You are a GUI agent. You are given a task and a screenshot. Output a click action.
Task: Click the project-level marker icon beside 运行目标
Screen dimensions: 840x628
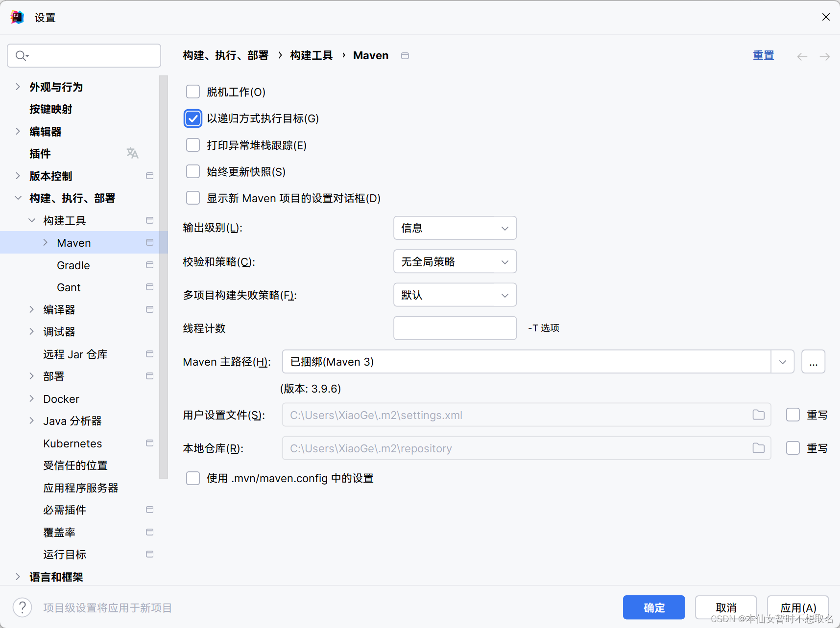(150, 554)
